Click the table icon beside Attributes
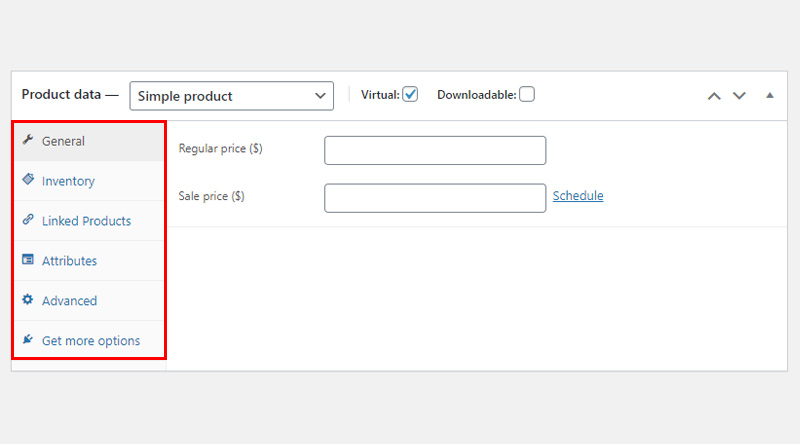The width and height of the screenshot is (800, 444). coord(28,260)
